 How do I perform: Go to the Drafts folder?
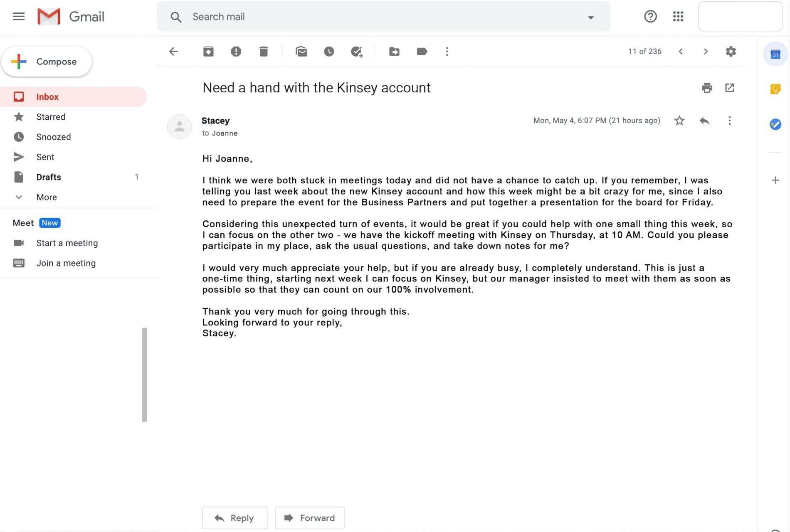coord(49,177)
